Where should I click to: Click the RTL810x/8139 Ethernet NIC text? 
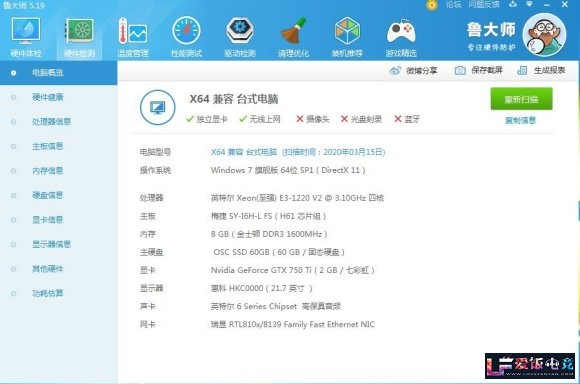[x=293, y=324]
